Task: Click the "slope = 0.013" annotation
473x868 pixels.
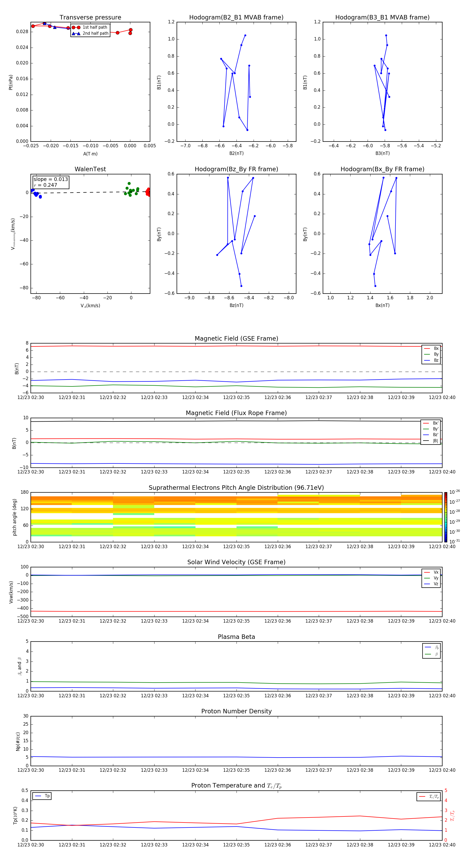Action: click(50, 179)
